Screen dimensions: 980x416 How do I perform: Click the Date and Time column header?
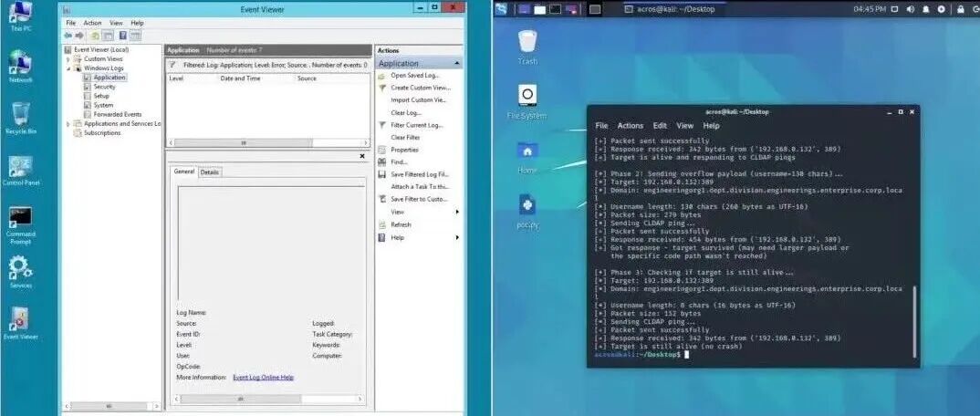[255, 78]
